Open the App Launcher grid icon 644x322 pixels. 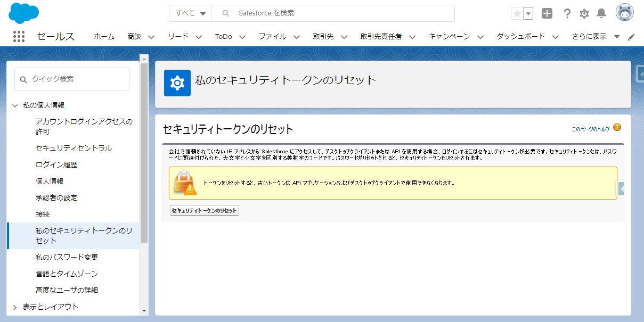[19, 36]
